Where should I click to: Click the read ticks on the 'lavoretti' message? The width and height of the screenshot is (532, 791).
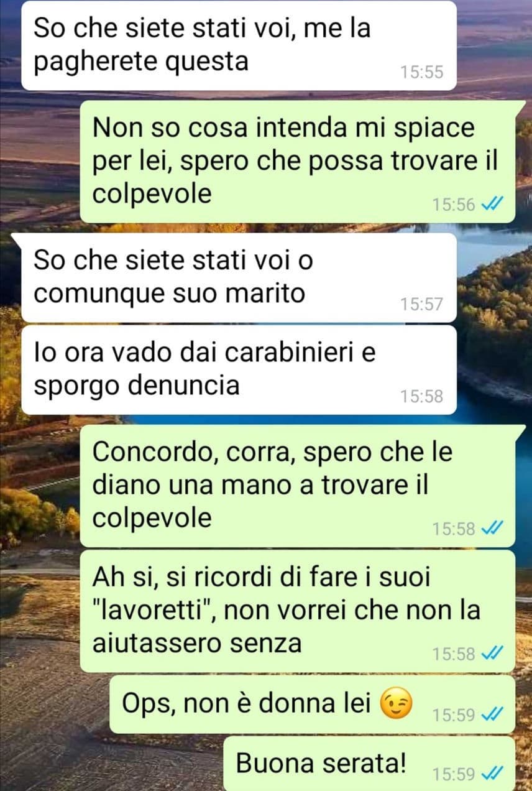[492, 653]
